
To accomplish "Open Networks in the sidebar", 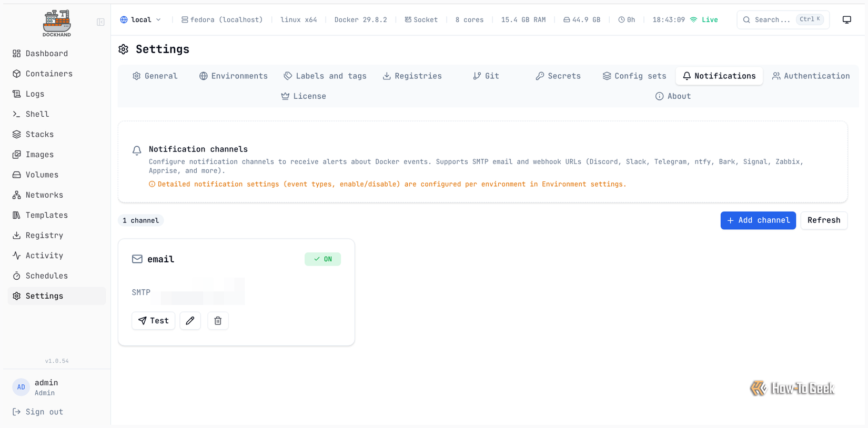I will 56,195.
